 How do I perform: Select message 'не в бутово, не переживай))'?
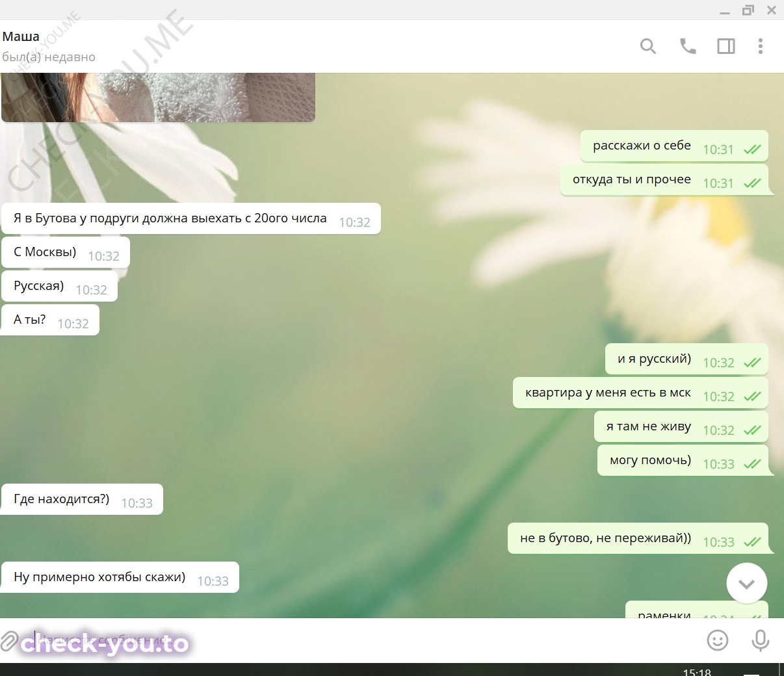point(638,539)
